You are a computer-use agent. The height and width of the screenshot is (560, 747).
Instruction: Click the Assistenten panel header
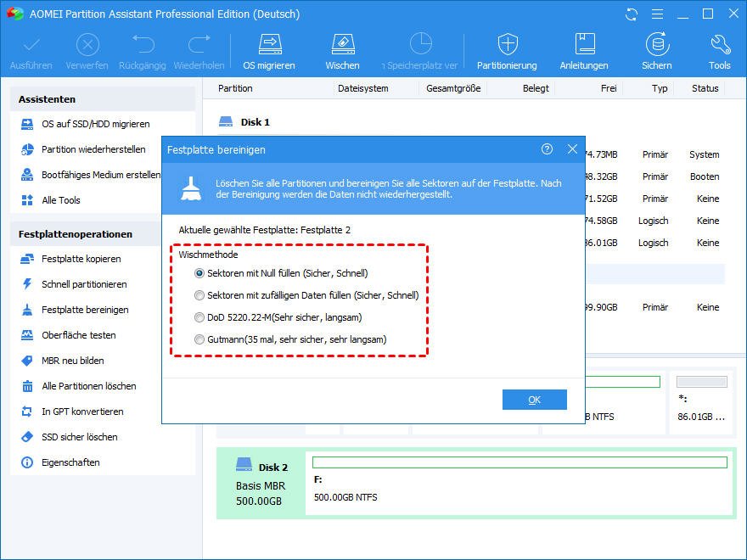point(103,99)
